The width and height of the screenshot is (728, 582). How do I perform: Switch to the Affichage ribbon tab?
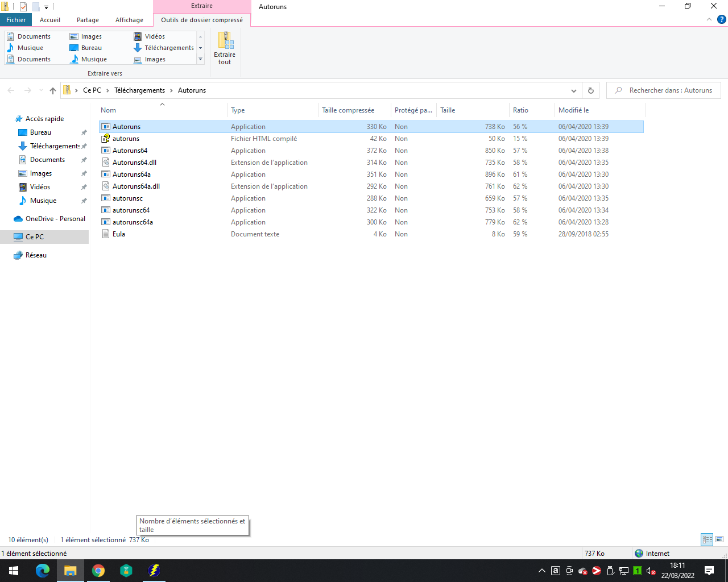(129, 20)
